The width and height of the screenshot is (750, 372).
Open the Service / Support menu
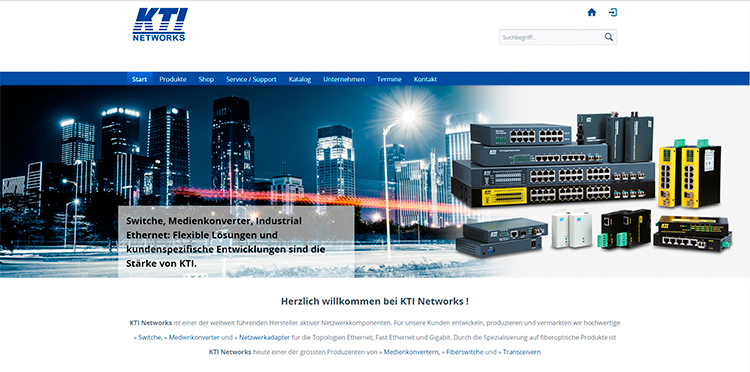(x=251, y=79)
